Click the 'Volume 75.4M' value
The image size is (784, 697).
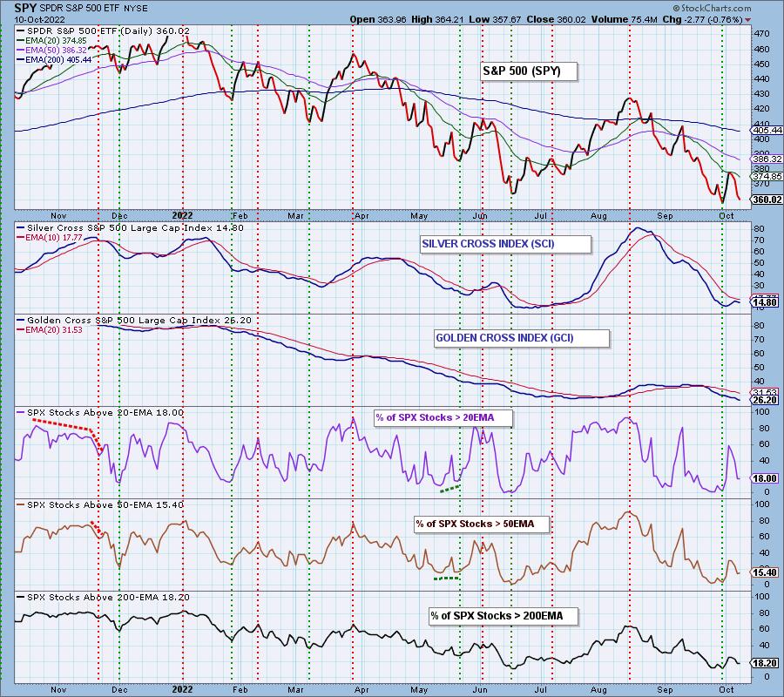(x=624, y=19)
